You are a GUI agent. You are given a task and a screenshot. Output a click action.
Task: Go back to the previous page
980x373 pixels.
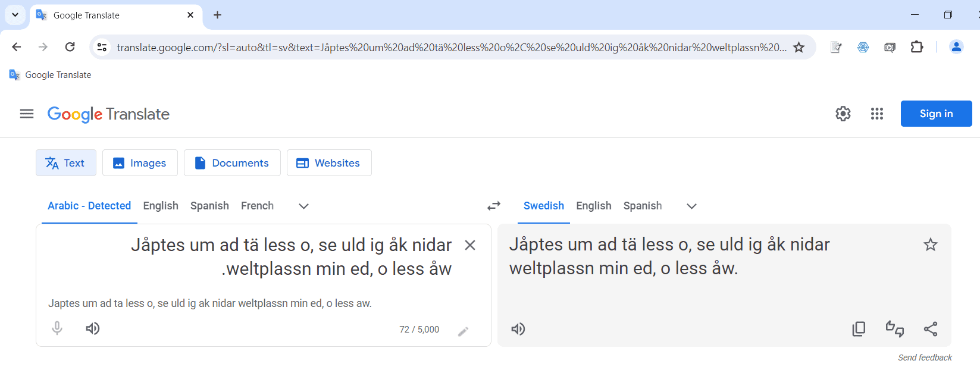coord(17,47)
